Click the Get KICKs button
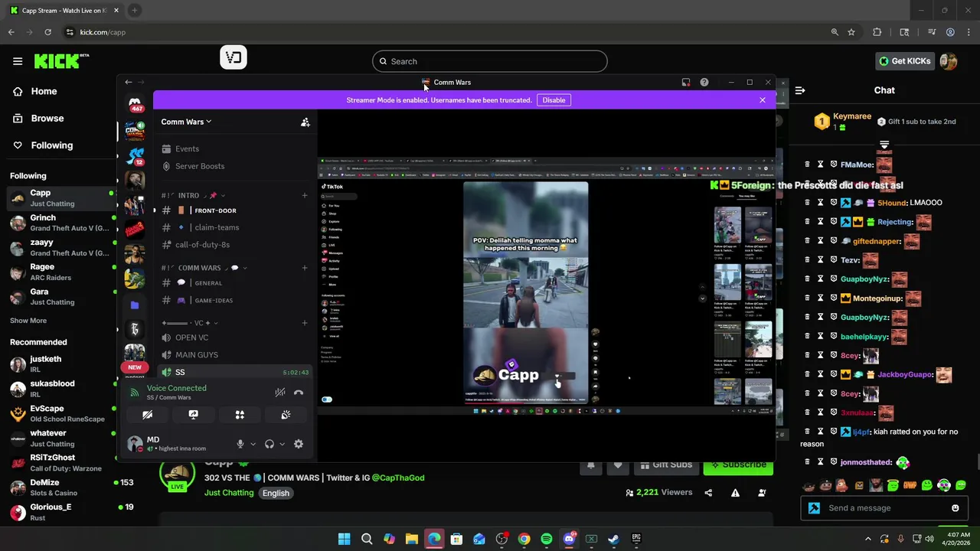This screenshot has height=551, width=980. tap(904, 61)
